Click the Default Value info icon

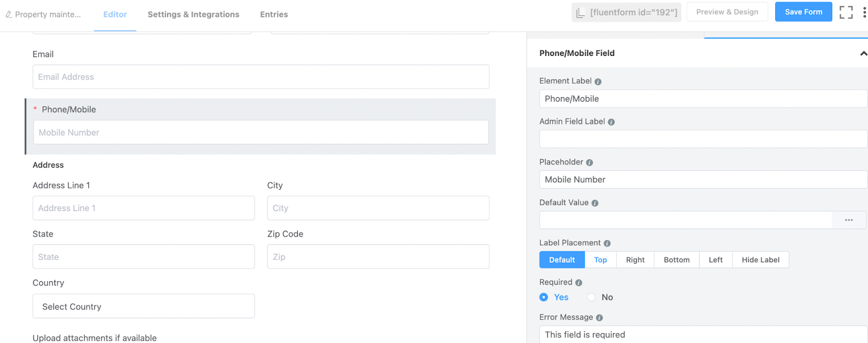point(595,203)
